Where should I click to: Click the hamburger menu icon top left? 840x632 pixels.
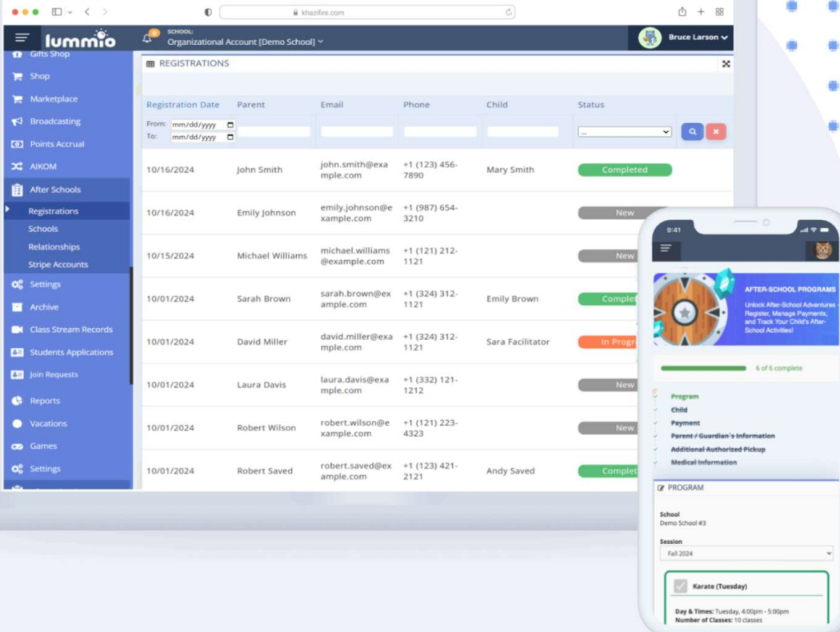(x=22, y=36)
